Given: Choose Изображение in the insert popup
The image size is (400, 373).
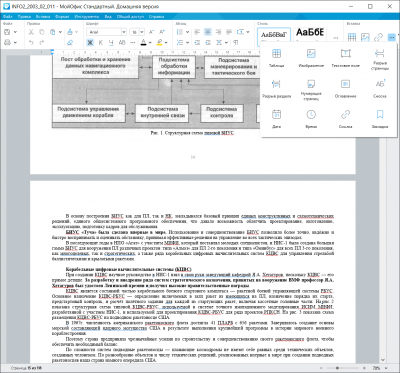Looking at the screenshot, I should (x=311, y=58).
